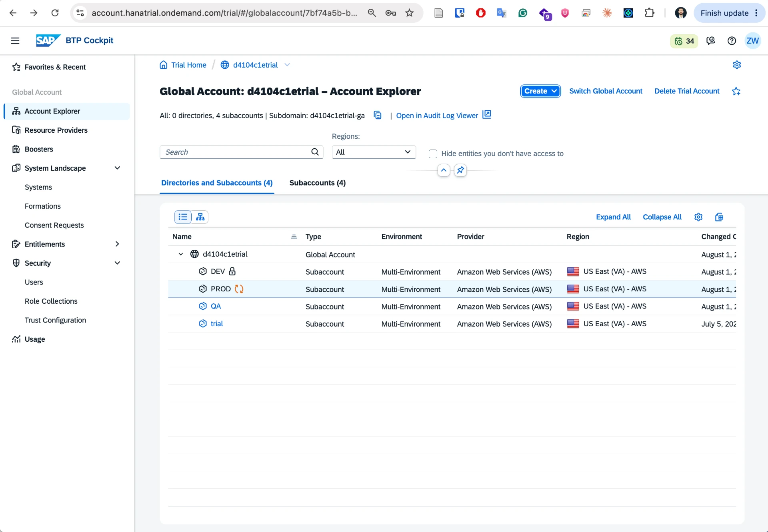Pin the header with the pin icon
The width and height of the screenshot is (768, 532).
click(460, 170)
